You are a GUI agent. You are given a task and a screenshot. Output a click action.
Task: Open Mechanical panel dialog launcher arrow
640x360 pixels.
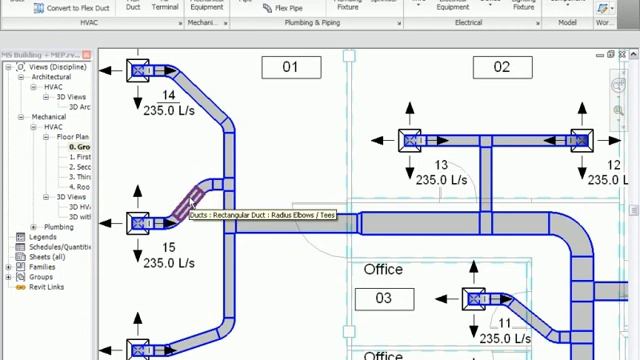click(x=225, y=24)
